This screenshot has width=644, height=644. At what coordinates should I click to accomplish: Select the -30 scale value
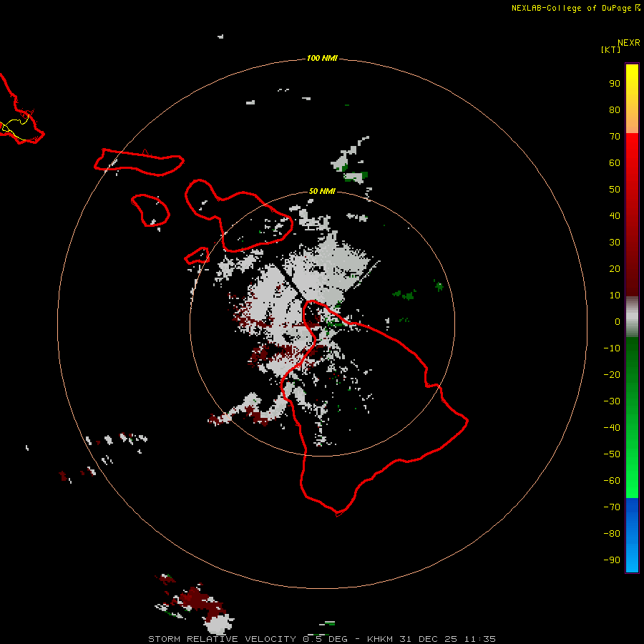612,401
